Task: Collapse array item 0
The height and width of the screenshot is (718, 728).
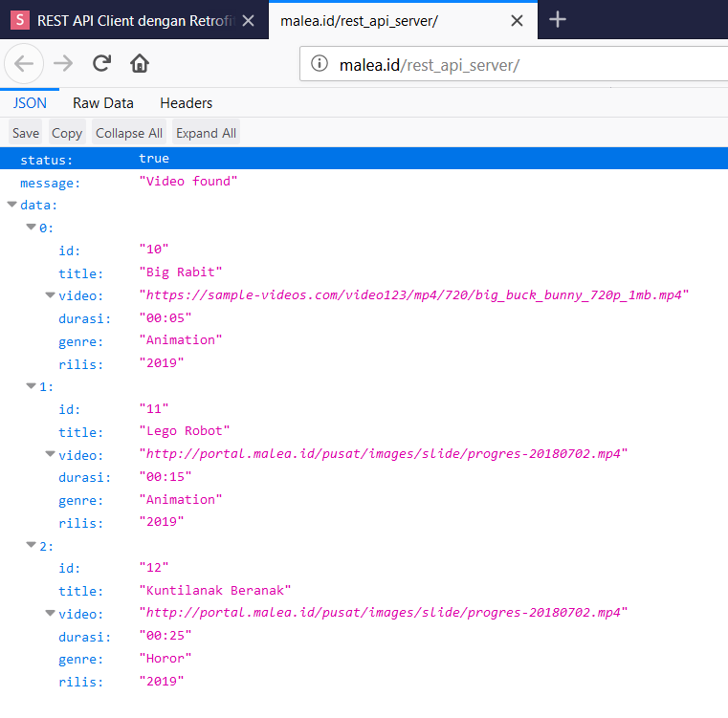Action: 32,227
